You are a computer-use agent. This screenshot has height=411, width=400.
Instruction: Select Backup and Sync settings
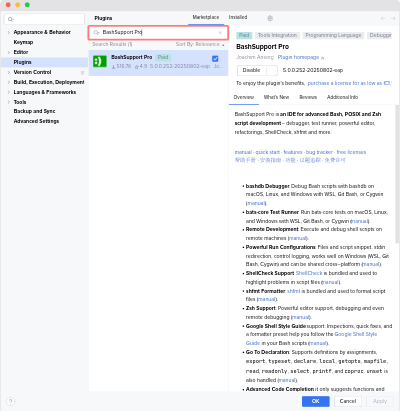pyautogui.click(x=34, y=111)
